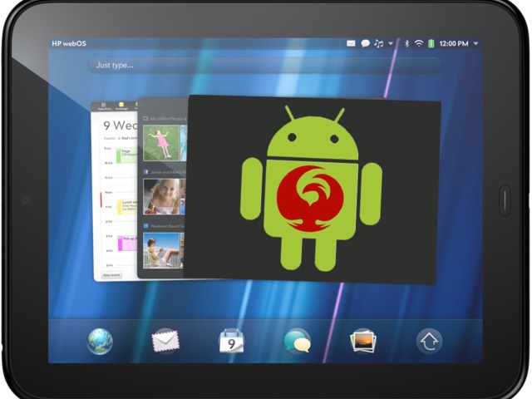Viewport: 532px width, 399px height.
Task: Tap the Bluetooth status icon
Action: click(x=407, y=43)
